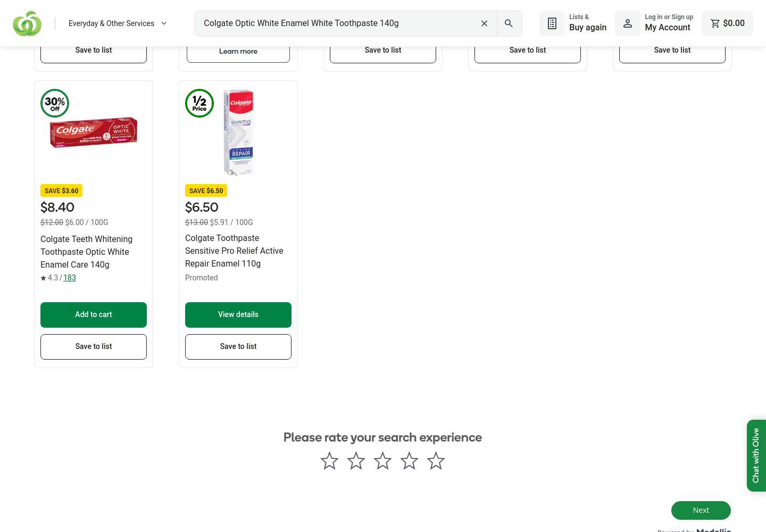Open Colgate Sensitive Pro Relief product title
This screenshot has width=766, height=532.
tap(234, 251)
